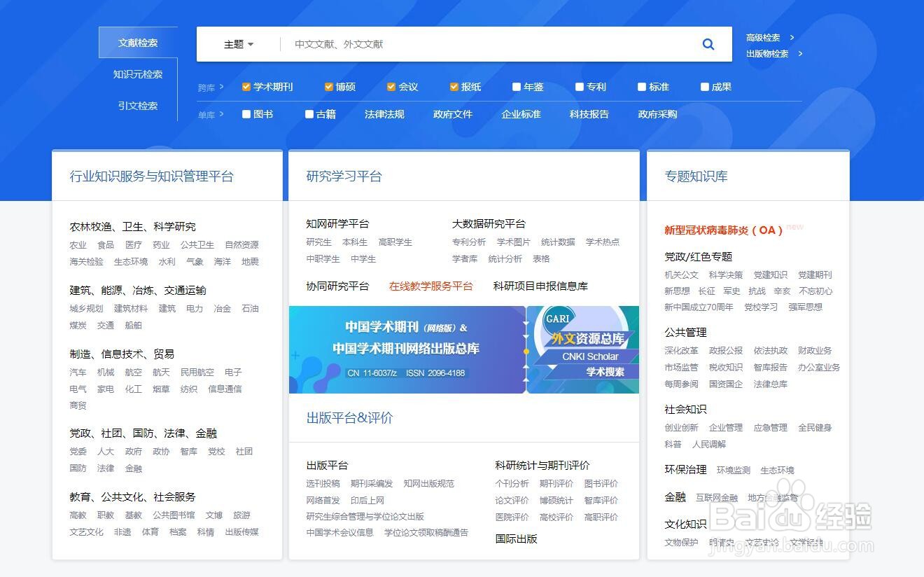Click the literature search input field
This screenshot has width=924, height=577.
click(x=455, y=43)
